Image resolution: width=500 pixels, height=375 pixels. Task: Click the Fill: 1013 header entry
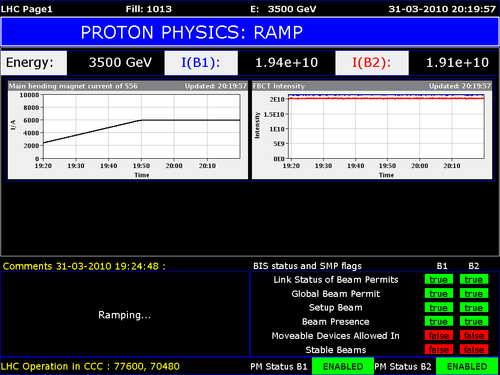[149, 9]
